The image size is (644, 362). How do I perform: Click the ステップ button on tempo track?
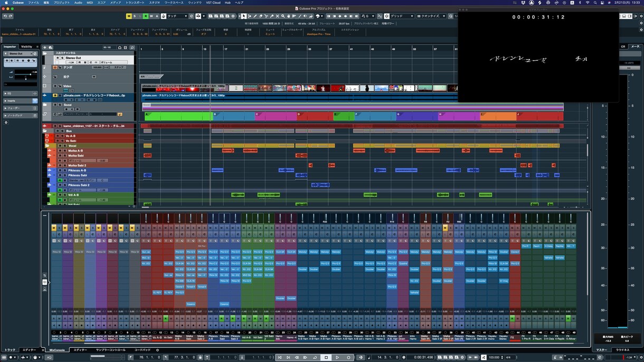(x=118, y=67)
